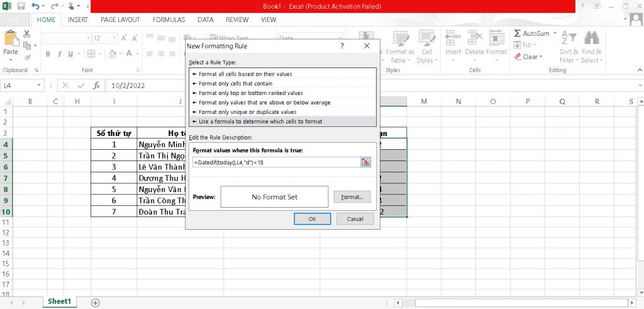Screen dimensions: 644x309
Task: Click the Copy icon in Clipboard group
Action: tap(27, 45)
